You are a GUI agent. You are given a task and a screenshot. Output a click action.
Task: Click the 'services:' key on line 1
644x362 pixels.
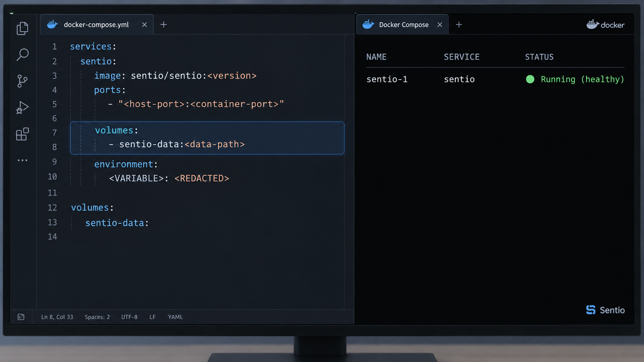pos(93,47)
